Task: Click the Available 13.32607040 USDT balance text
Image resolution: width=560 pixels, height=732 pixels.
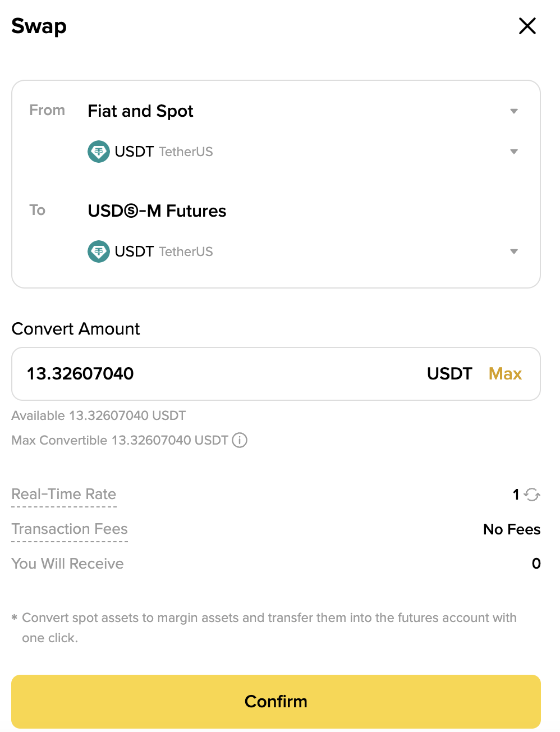Action: 99,416
